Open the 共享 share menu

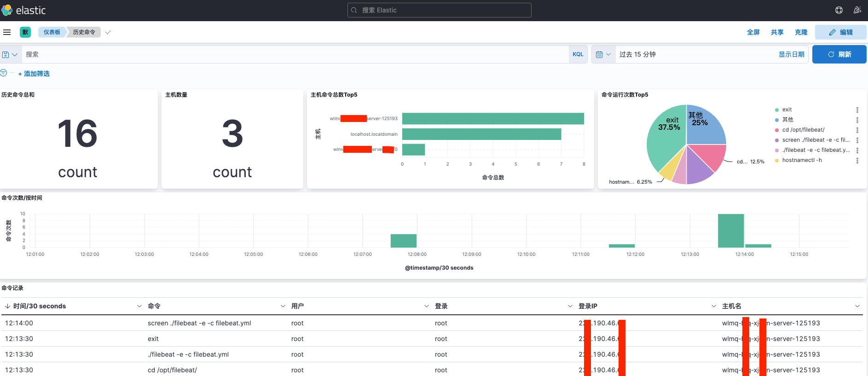point(777,32)
